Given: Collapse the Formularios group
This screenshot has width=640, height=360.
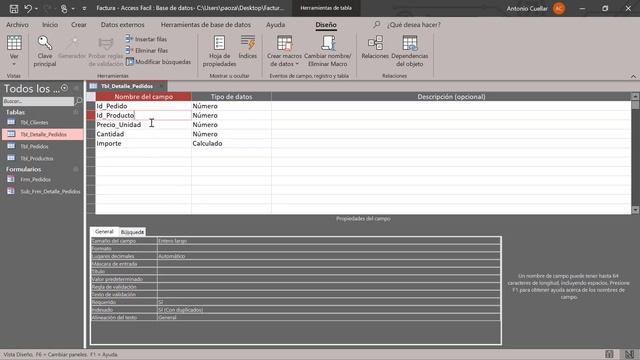Looking at the screenshot, I should point(76,169).
